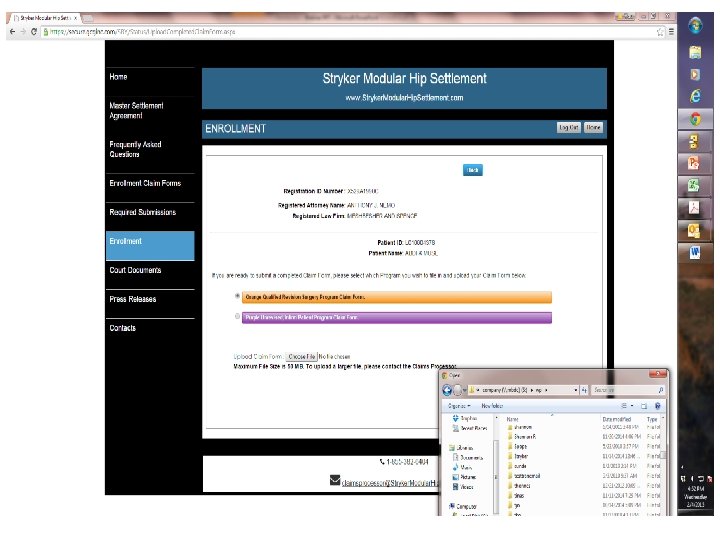Screen dimensions: 720x540
Task: Click the Purple Unrevised Program bar
Action: coord(397,317)
